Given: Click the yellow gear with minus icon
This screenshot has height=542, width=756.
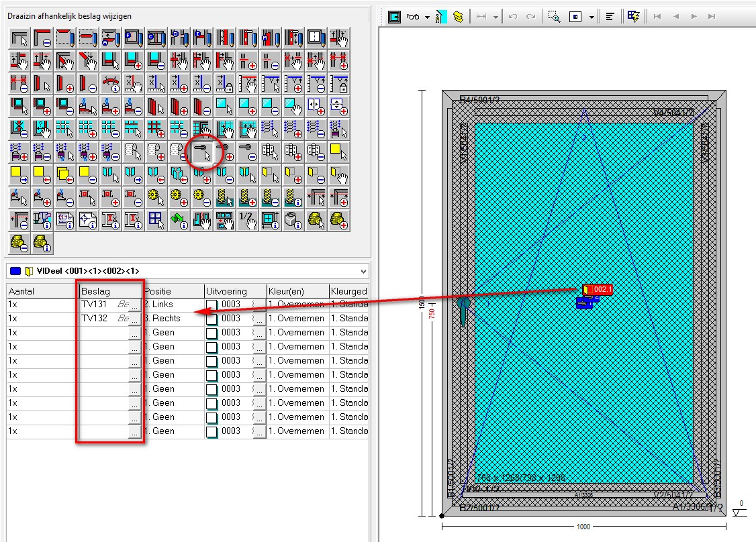Looking at the screenshot, I should point(203,197).
